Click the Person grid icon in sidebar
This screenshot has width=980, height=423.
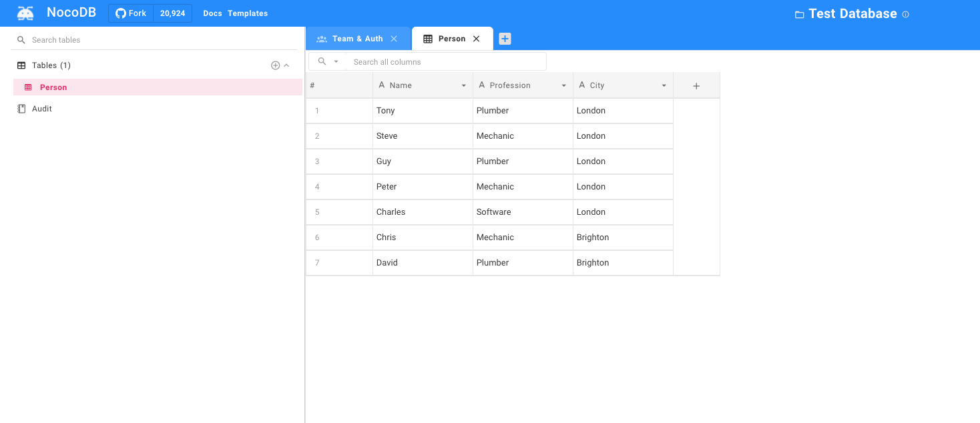tap(28, 87)
